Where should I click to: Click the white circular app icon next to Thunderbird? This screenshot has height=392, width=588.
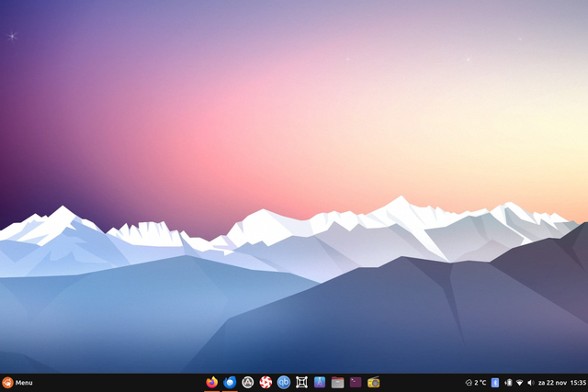coord(248,383)
